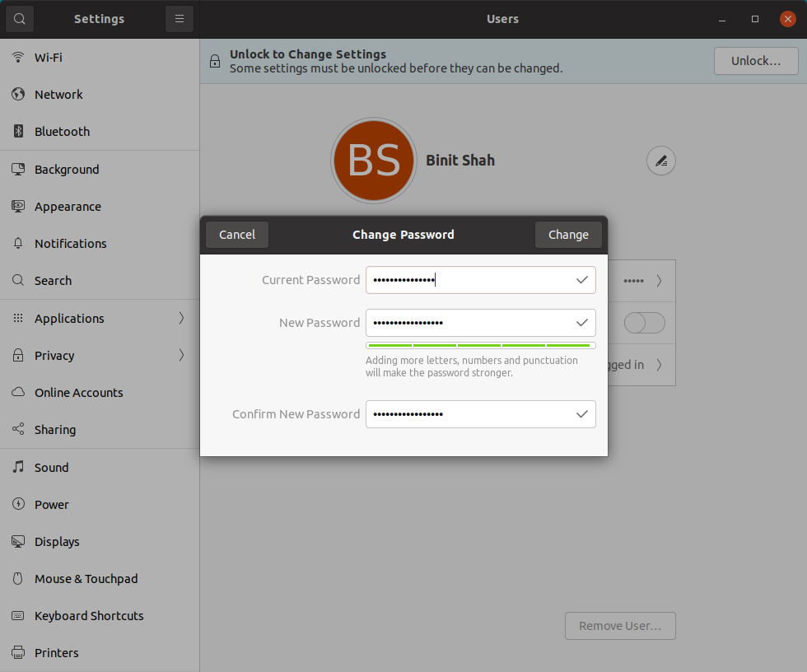This screenshot has width=807, height=672.
Task: Click the Sound music note icon
Action: click(x=18, y=467)
